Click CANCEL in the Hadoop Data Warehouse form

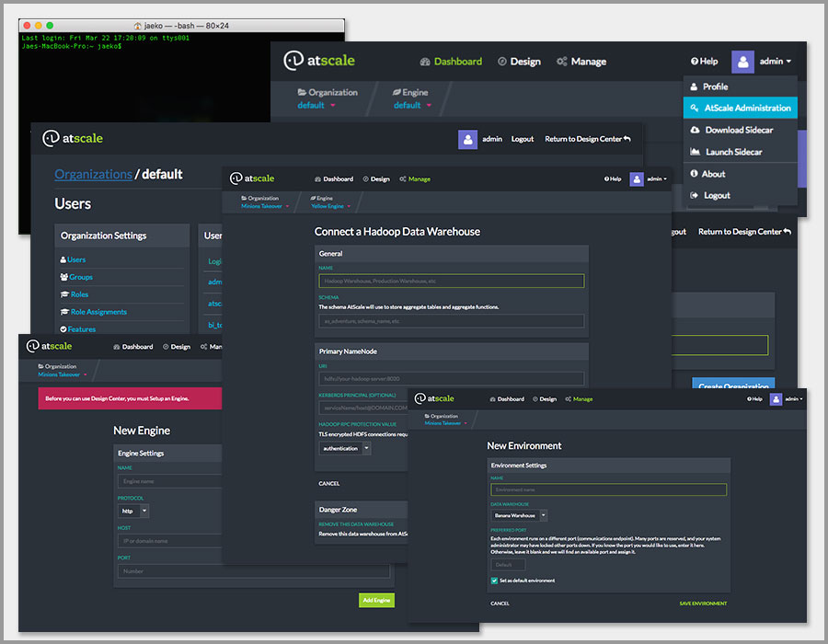329,484
